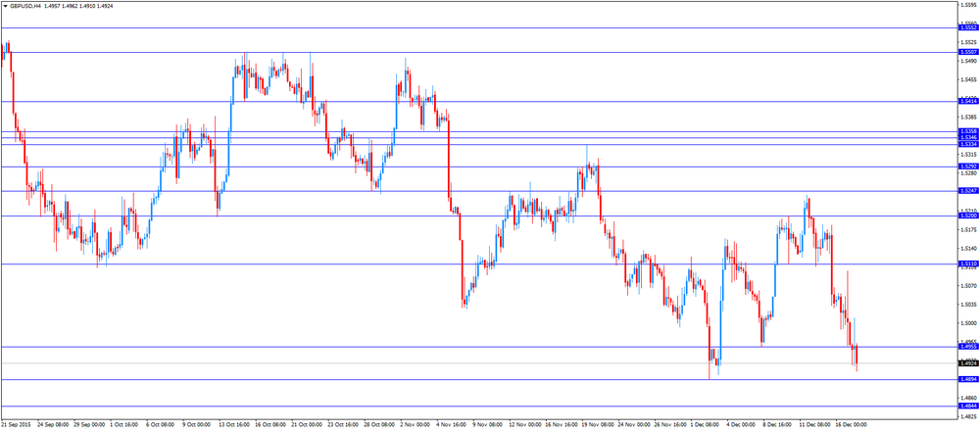The height and width of the screenshot is (431, 980).
Task: Click the 6 Oct 08:00 time label
Action: 161,426
